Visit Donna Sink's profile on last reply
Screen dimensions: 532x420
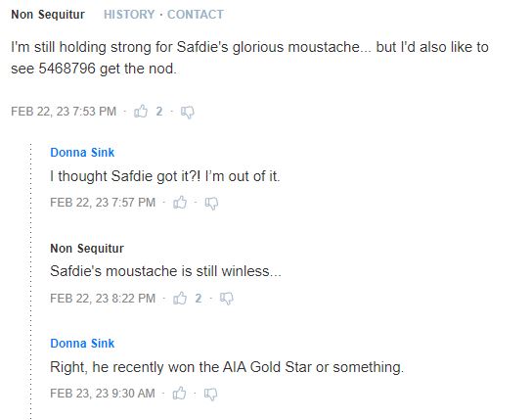82,344
